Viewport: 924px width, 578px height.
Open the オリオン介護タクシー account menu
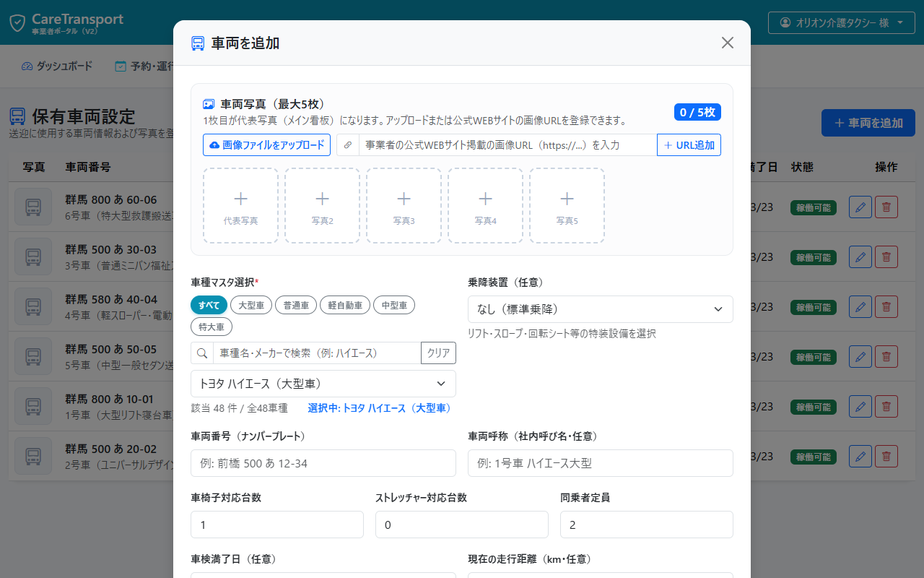point(842,22)
